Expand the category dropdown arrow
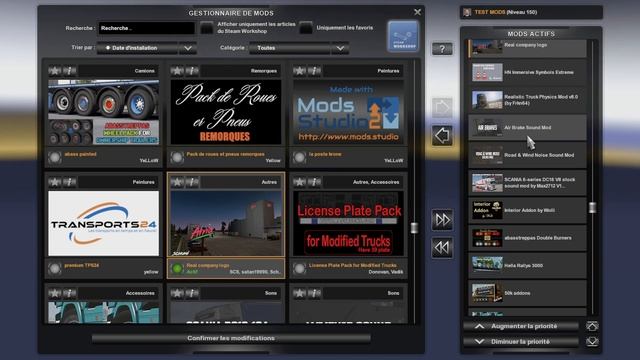640x360 pixels. pyautogui.click(x=340, y=48)
